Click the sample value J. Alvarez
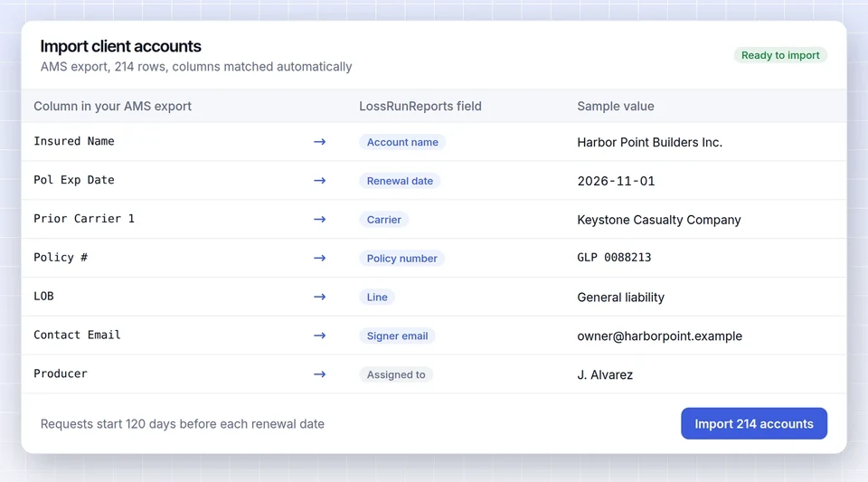 (605, 374)
